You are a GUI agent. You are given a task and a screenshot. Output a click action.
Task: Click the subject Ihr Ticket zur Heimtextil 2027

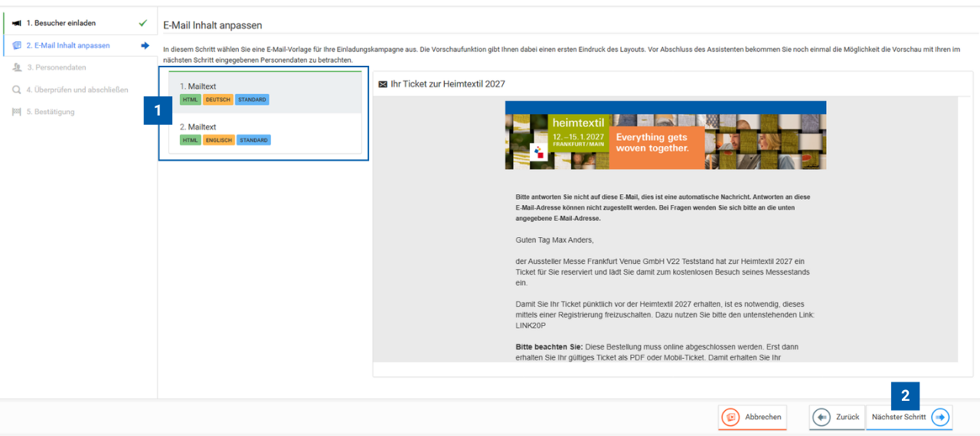pyautogui.click(x=448, y=84)
